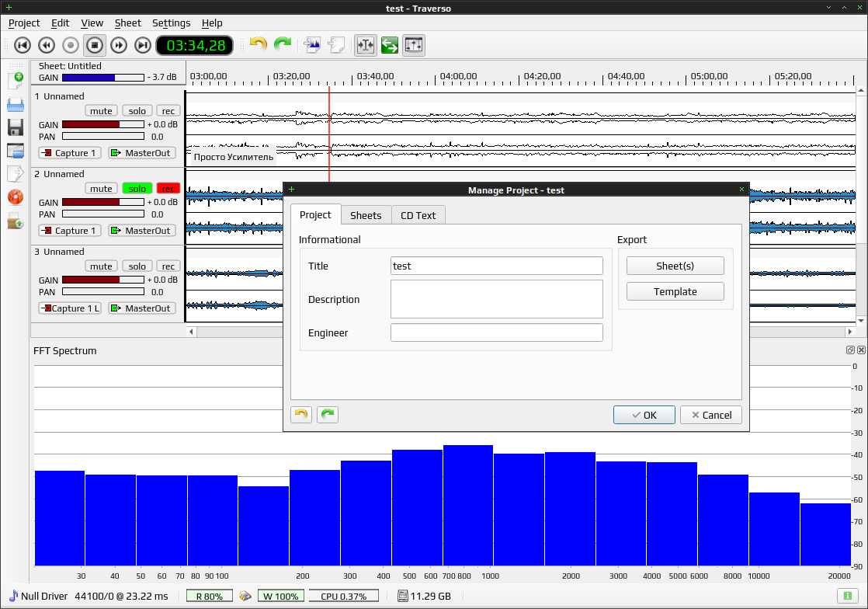Viewport: 868px width, 609px height.
Task: Click the mixer sliders icon in toolbar
Action: click(x=414, y=45)
